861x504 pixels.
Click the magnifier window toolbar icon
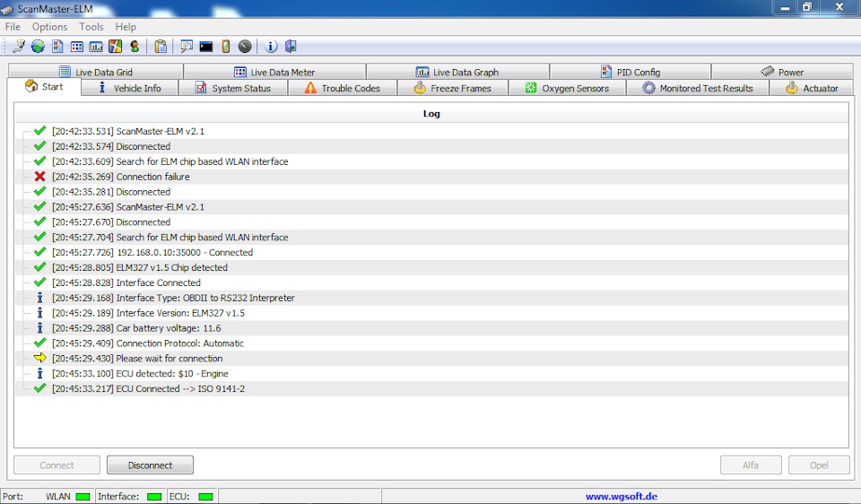point(187,47)
